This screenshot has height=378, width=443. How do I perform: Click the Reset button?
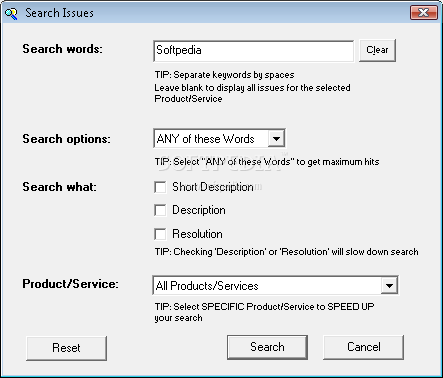[x=66, y=348]
